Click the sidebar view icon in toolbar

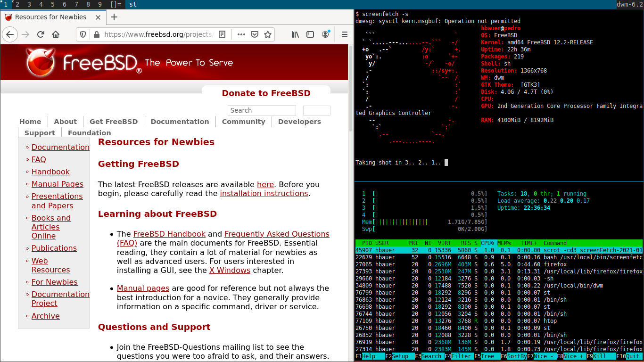point(311,34)
